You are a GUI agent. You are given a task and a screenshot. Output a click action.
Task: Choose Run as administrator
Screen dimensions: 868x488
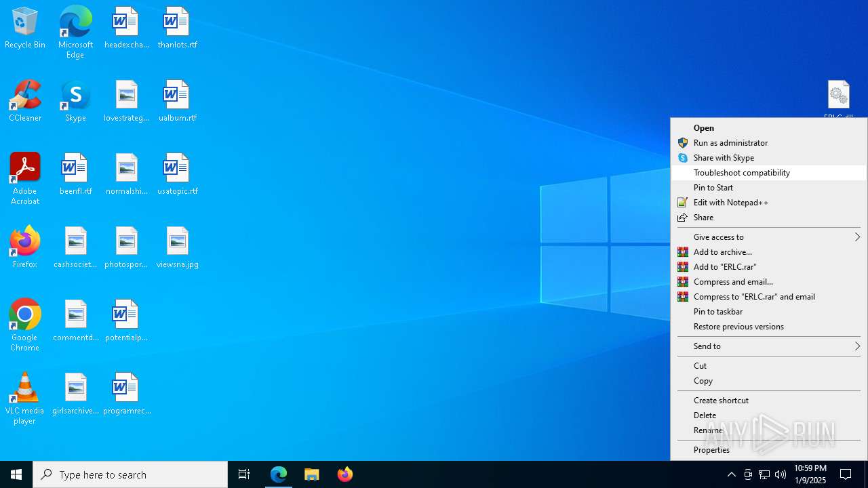[768, 143]
